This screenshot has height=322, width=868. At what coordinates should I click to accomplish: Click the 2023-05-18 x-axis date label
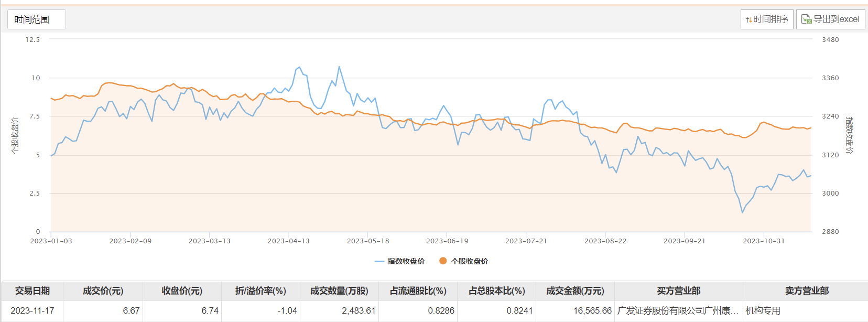(x=368, y=241)
